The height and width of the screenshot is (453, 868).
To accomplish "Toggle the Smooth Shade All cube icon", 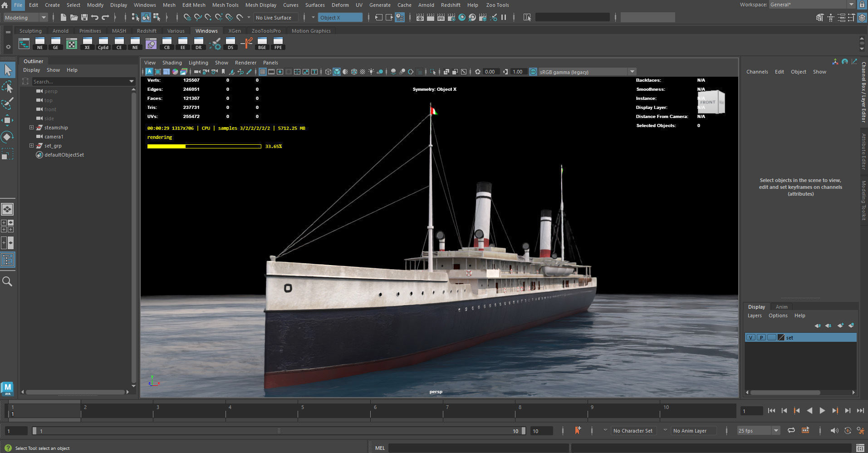I will [337, 72].
